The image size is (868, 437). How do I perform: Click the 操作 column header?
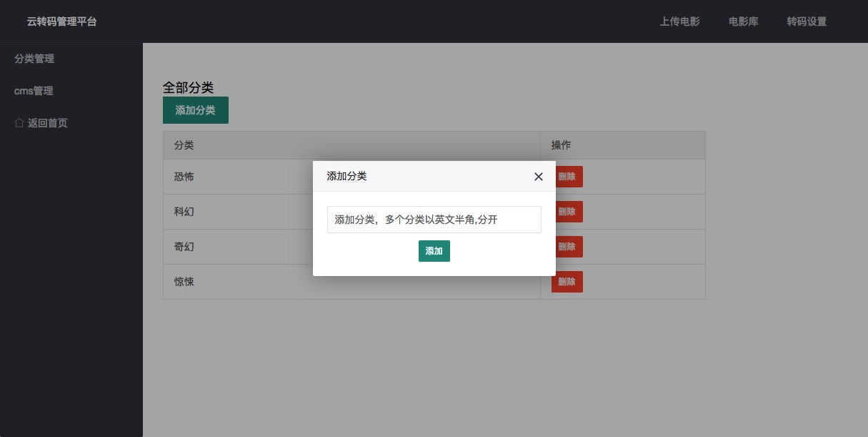click(x=623, y=145)
